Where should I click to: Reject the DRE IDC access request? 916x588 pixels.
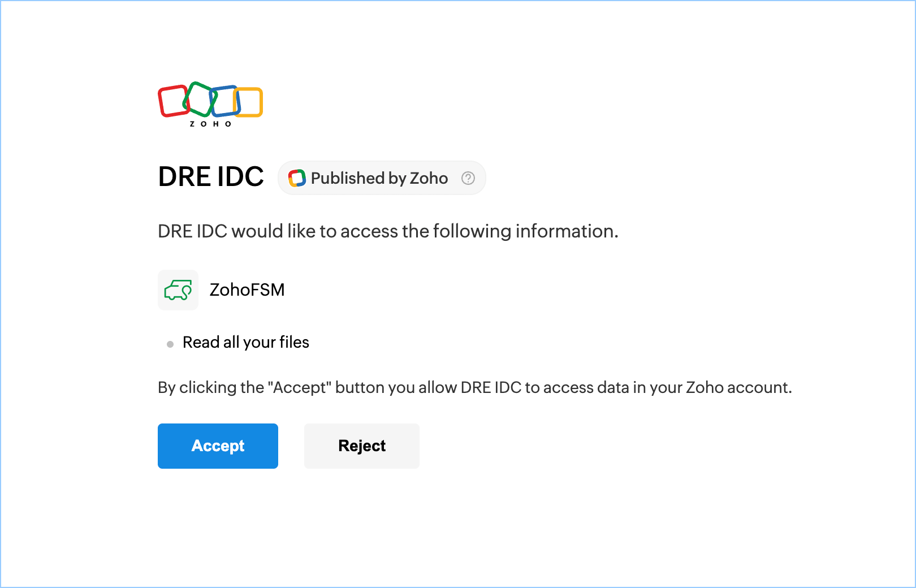(362, 446)
